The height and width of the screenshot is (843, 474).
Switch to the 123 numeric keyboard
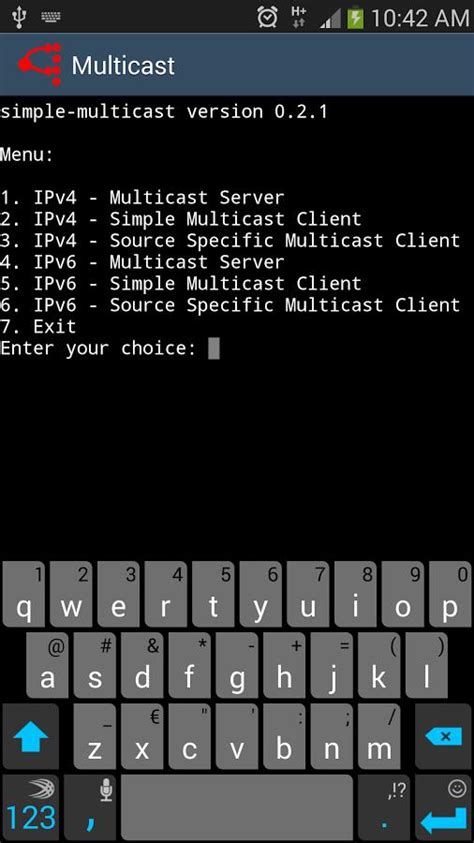point(31,808)
